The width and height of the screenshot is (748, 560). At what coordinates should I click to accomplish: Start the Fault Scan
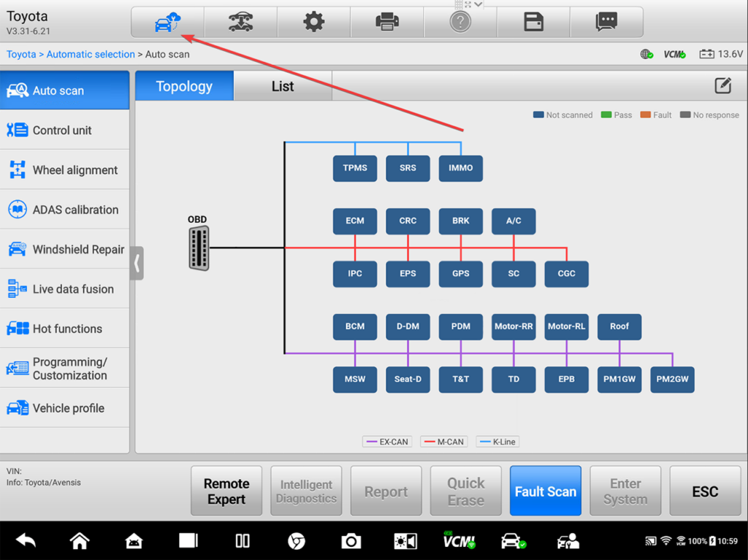pyautogui.click(x=546, y=491)
